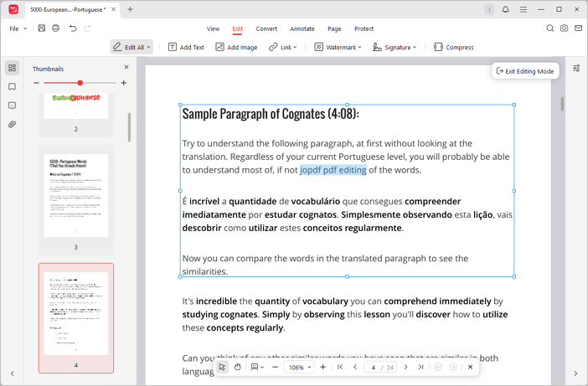Toggle the Thumbnails panel view

(12, 68)
